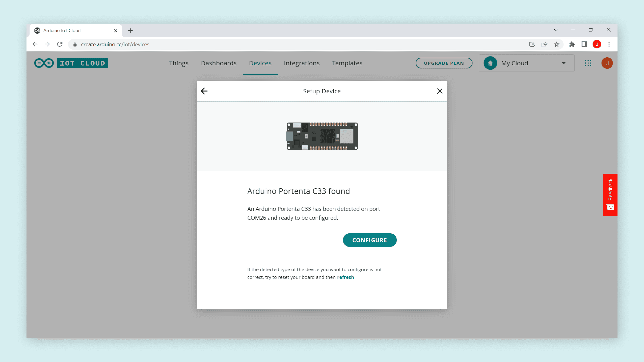This screenshot has height=362, width=644.
Task: Click the Upgrade Plan button
Action: pyautogui.click(x=444, y=63)
